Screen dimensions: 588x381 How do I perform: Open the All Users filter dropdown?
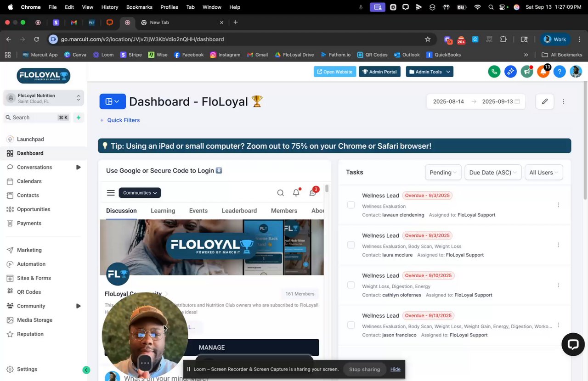pyautogui.click(x=543, y=173)
